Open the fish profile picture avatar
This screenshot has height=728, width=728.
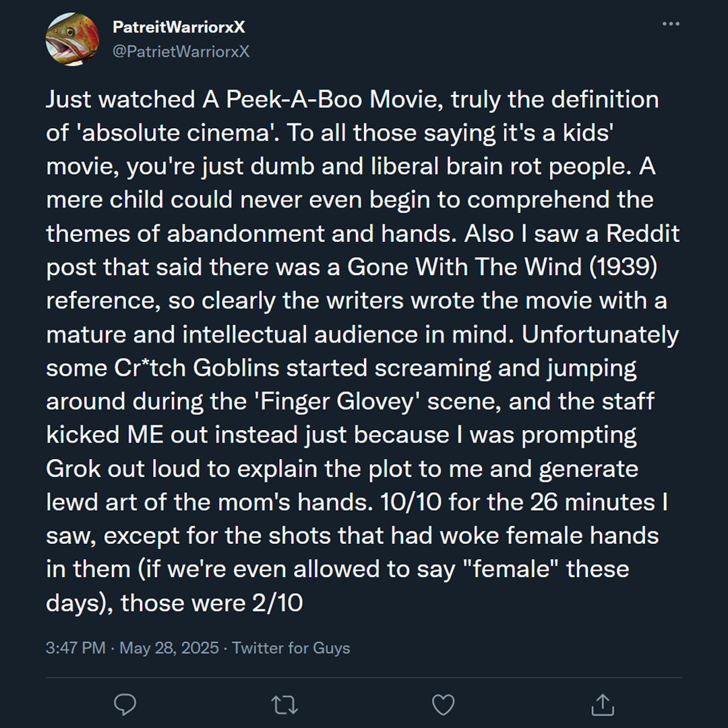(x=72, y=38)
